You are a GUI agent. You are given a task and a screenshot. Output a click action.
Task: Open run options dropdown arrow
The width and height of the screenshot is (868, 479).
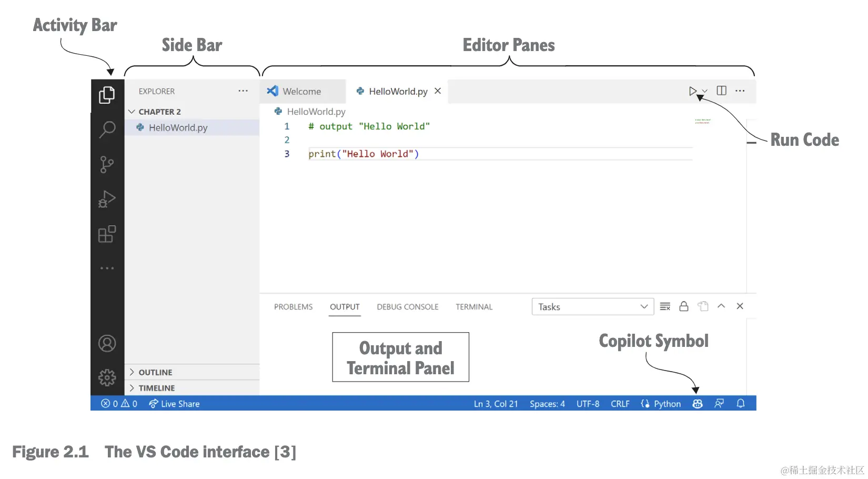point(704,91)
